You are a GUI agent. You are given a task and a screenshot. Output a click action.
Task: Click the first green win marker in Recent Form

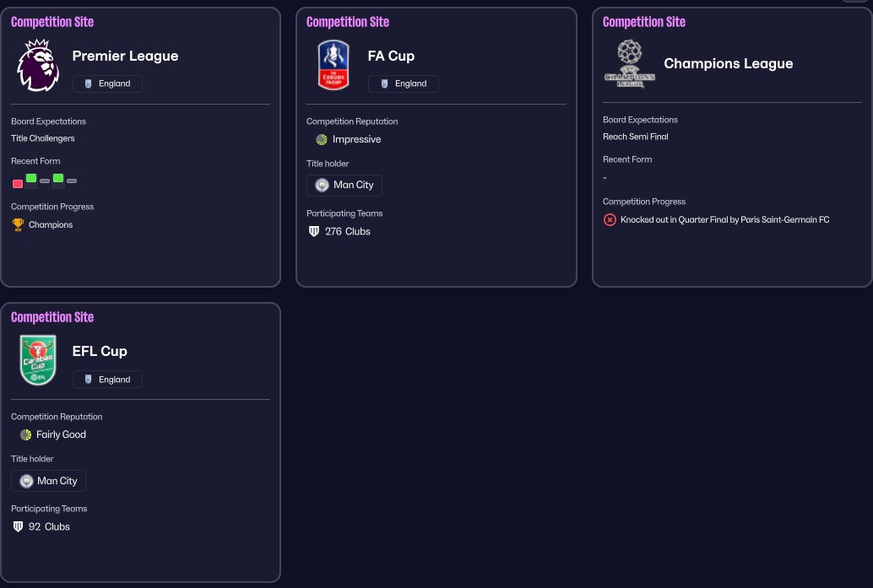click(31, 178)
